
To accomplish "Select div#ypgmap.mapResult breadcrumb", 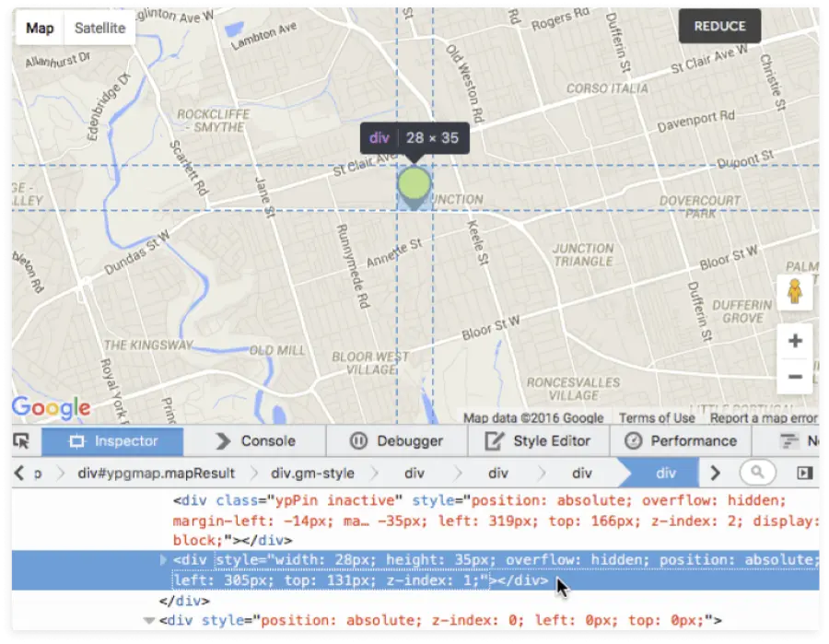I will tap(156, 474).
